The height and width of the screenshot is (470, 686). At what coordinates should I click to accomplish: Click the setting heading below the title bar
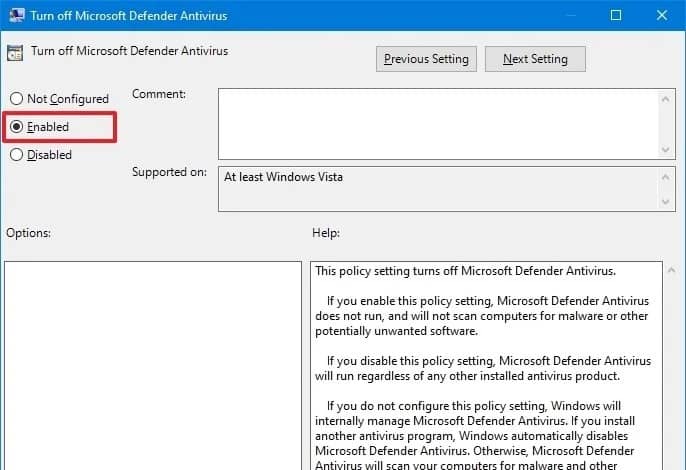(x=130, y=51)
